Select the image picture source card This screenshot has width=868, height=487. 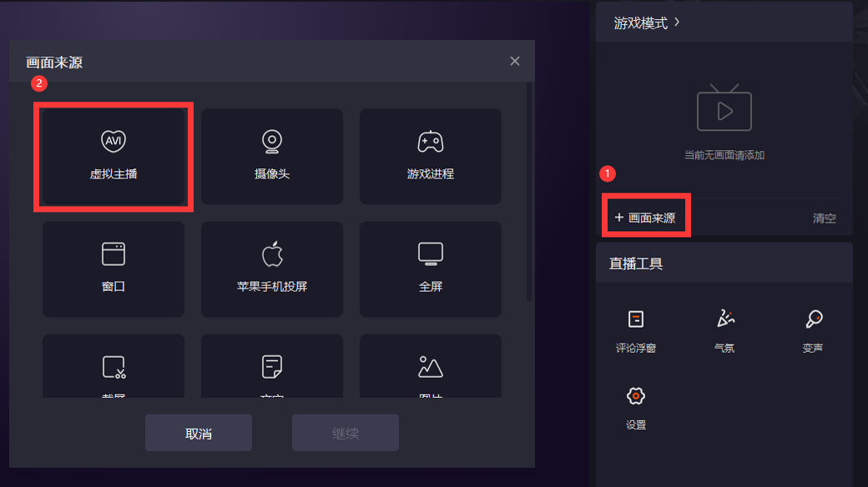430,366
